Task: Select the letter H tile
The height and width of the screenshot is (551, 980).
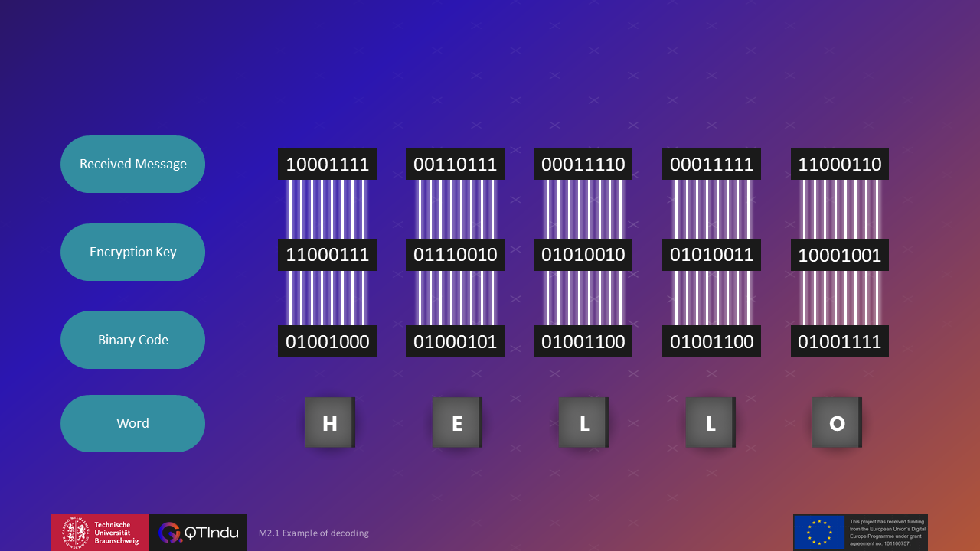Action: [x=329, y=422]
